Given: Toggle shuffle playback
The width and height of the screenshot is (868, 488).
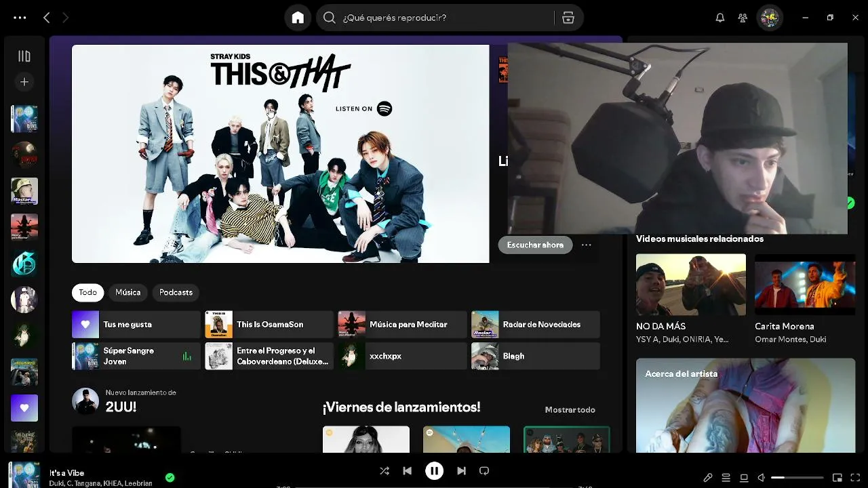Looking at the screenshot, I should (x=384, y=471).
